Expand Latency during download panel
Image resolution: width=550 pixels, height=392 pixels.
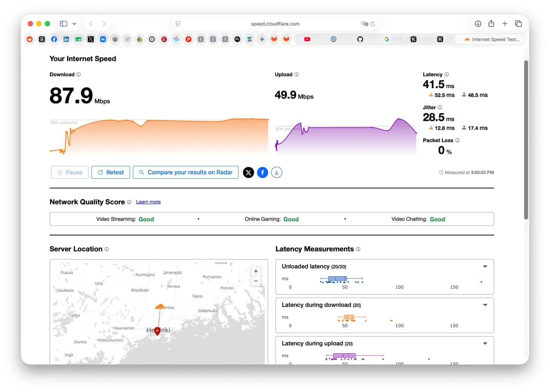pyautogui.click(x=485, y=305)
